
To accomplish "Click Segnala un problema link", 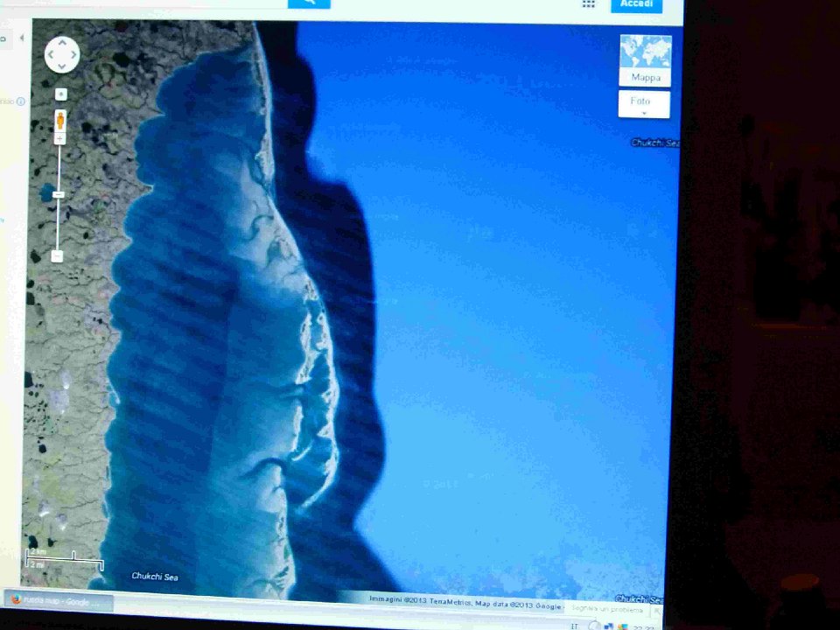I will [607, 609].
